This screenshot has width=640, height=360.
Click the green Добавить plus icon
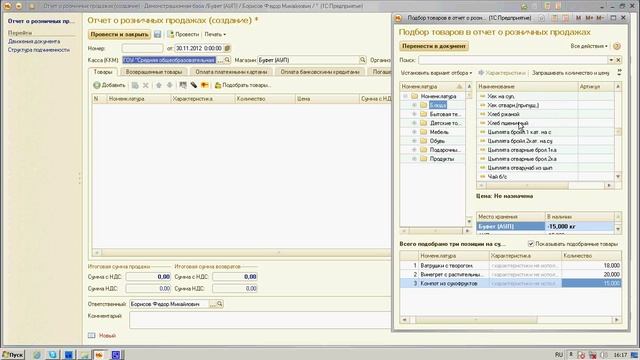click(97, 85)
